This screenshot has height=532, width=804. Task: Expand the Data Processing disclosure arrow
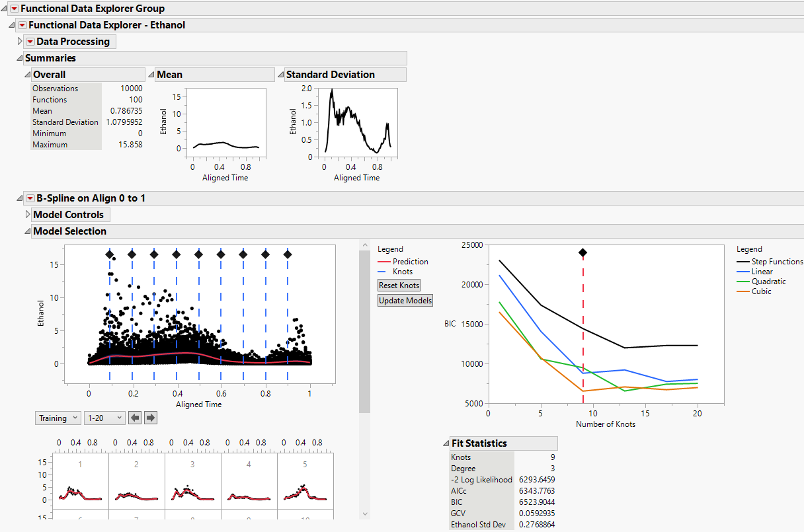click(x=20, y=41)
